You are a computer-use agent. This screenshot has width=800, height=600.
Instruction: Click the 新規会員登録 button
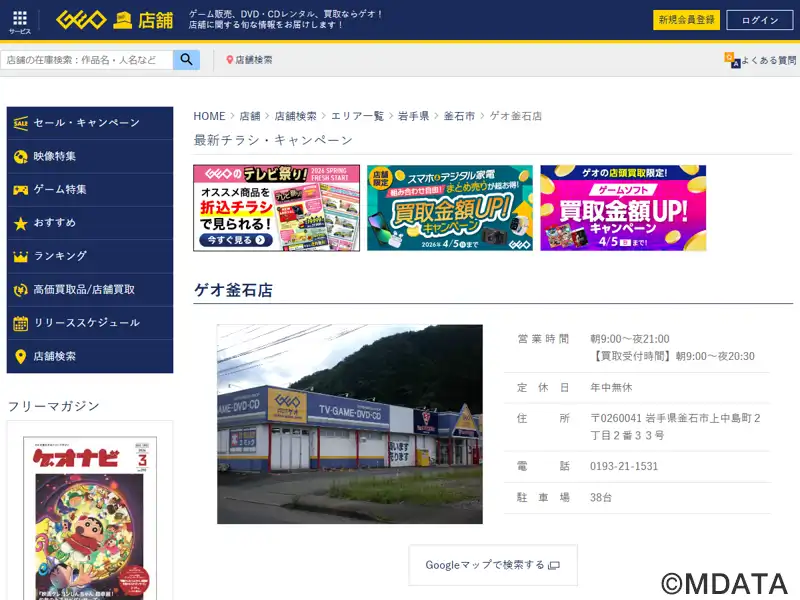point(686,20)
